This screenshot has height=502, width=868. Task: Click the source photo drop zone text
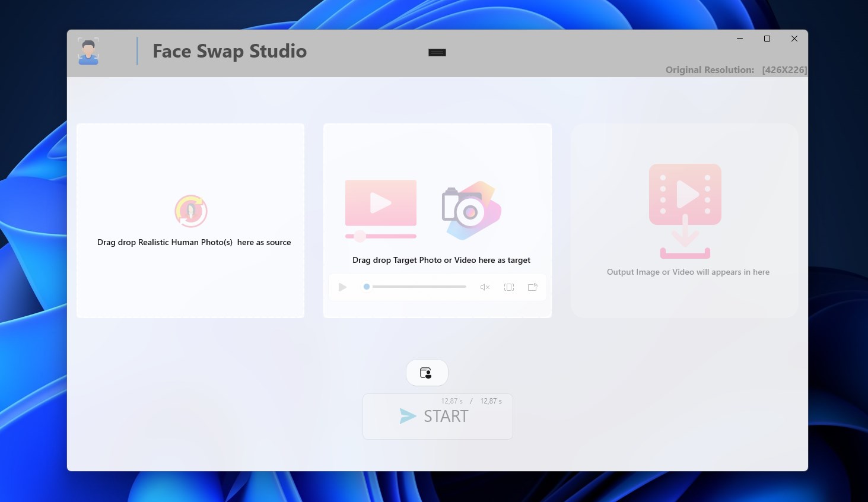(x=194, y=242)
